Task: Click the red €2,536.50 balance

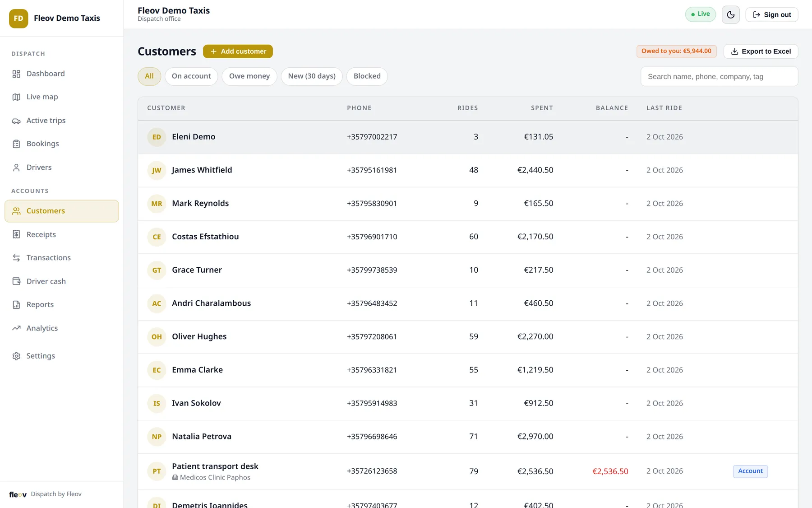Action: pyautogui.click(x=610, y=471)
